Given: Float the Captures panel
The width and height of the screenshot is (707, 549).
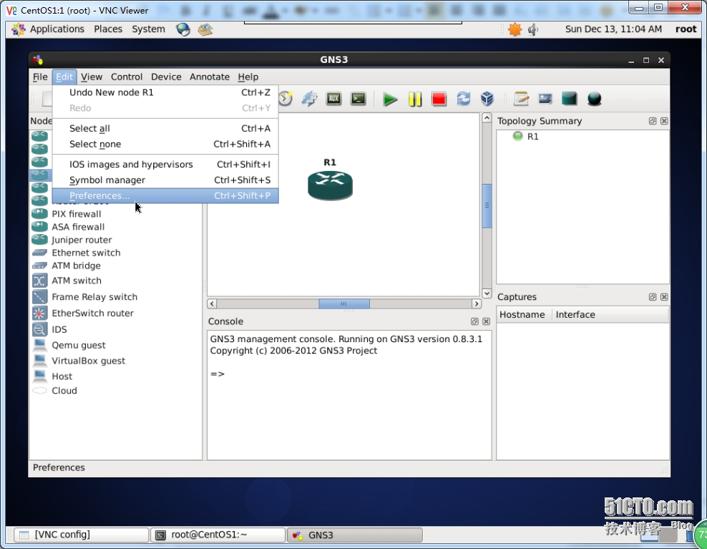Looking at the screenshot, I should 652,297.
